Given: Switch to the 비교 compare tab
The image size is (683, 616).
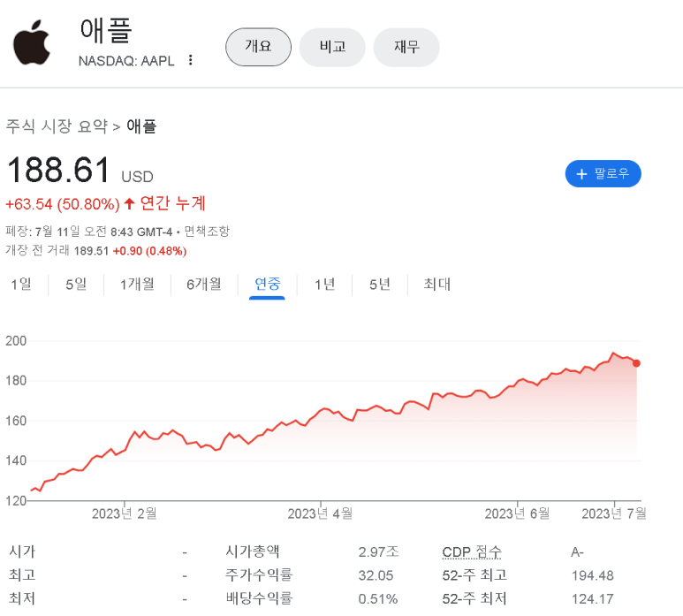Looking at the screenshot, I should [332, 47].
